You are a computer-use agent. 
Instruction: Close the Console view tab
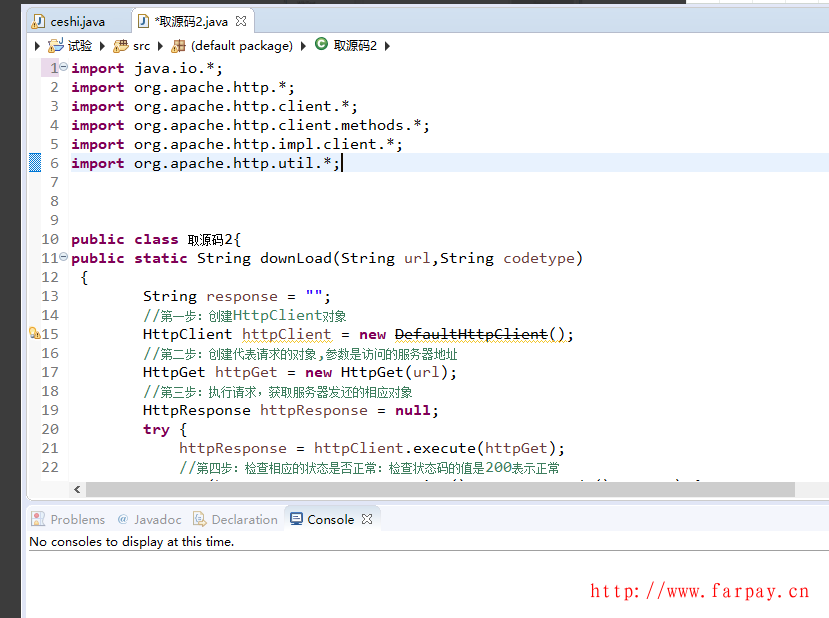click(x=367, y=519)
